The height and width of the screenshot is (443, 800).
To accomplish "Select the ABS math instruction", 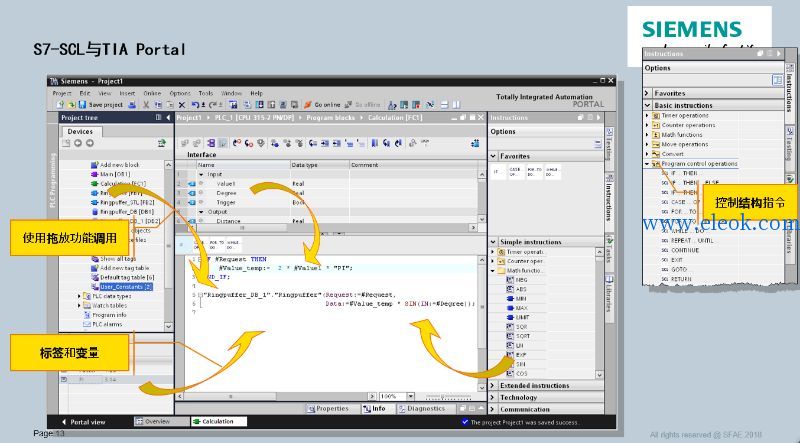I will [516, 289].
